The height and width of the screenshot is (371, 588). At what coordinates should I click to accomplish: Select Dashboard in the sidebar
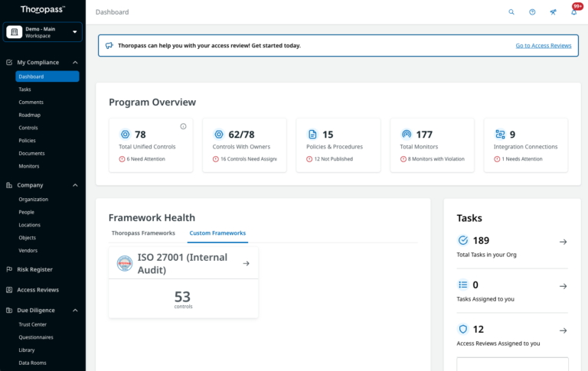(47, 76)
